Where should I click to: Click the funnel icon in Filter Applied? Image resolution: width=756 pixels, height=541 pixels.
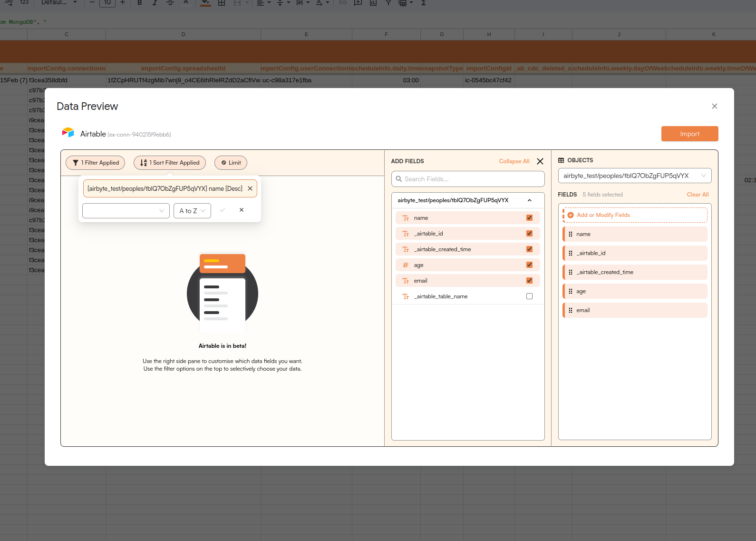coord(75,163)
